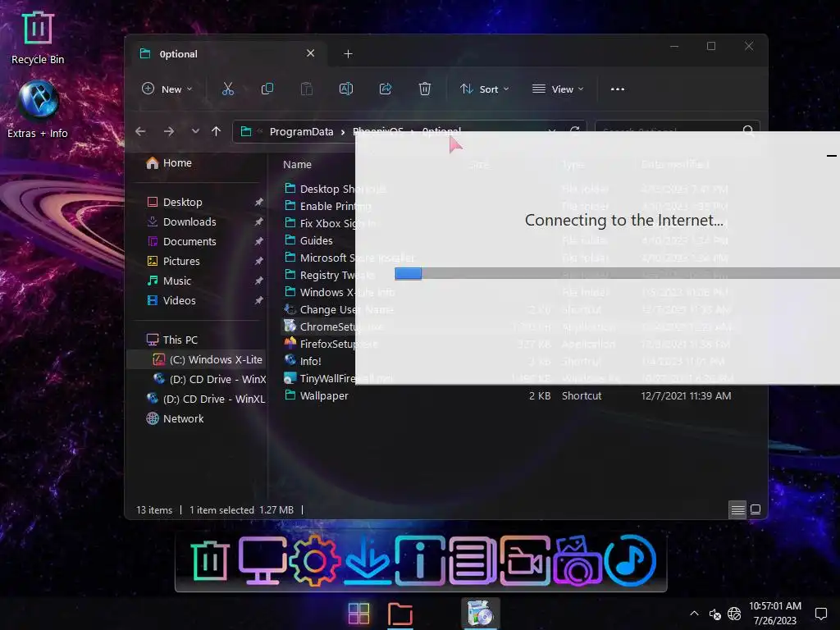The height and width of the screenshot is (630, 840).
Task: Select (C:) Windows X-Lite drive
Action: tap(196, 359)
